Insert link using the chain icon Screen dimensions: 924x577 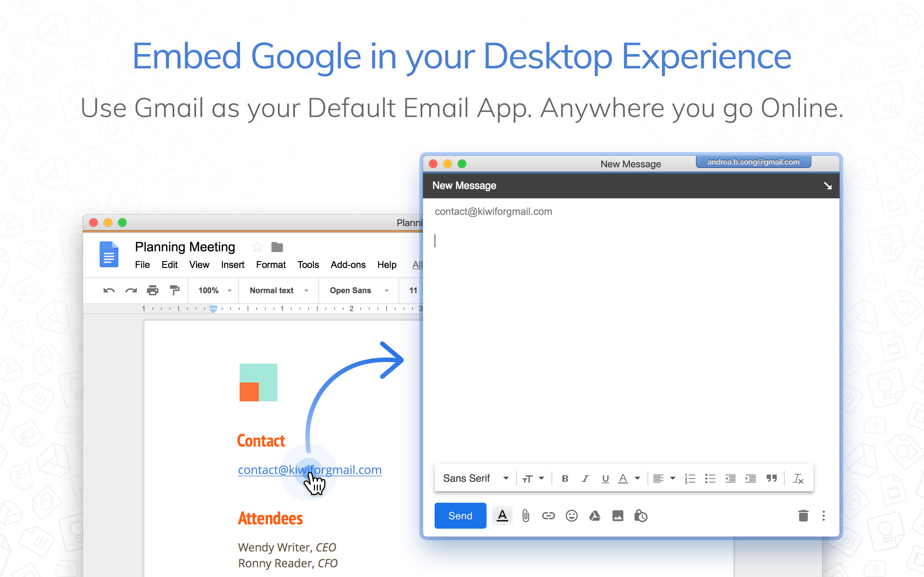pyautogui.click(x=548, y=516)
